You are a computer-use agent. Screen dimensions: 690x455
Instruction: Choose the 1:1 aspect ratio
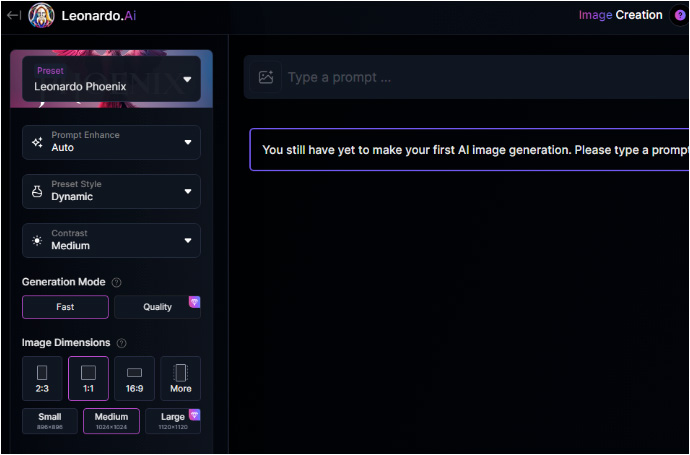coord(88,378)
